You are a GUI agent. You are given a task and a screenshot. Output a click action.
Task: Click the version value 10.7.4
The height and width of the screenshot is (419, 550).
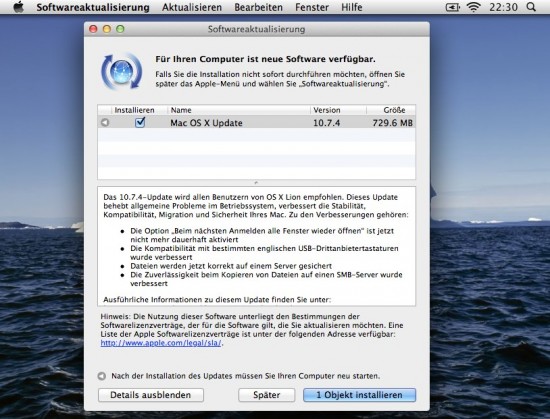327,123
